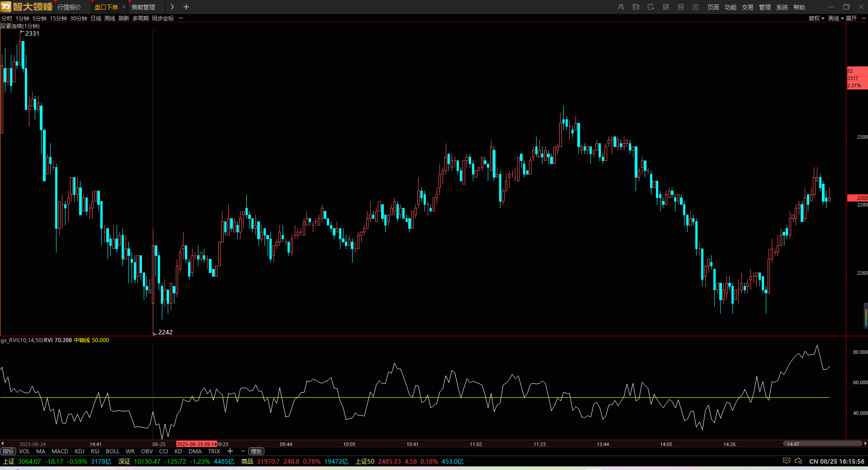Add indicator with plus icon in indicator bar
Viewport: 868px width, 470px height.
230,451
